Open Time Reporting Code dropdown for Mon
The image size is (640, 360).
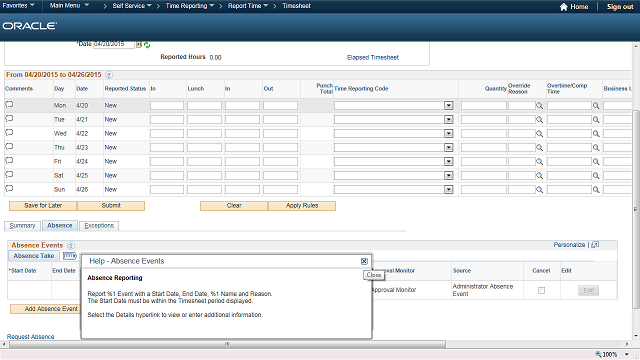(449, 106)
